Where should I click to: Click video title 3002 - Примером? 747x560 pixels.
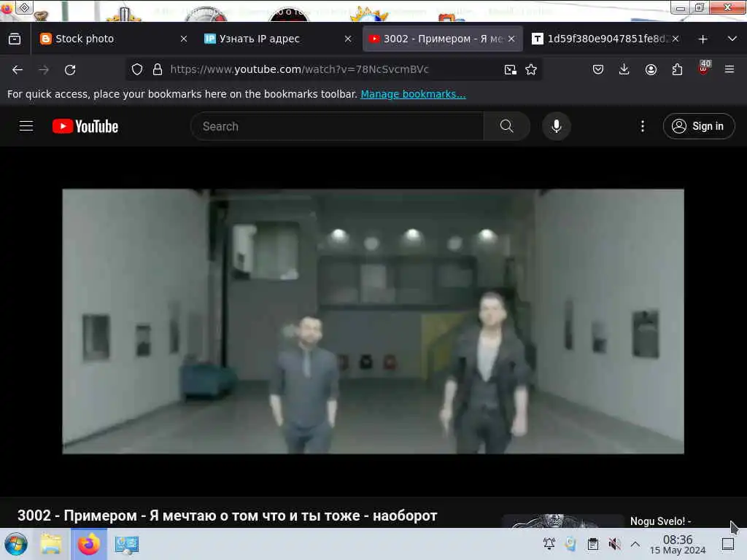pos(228,516)
